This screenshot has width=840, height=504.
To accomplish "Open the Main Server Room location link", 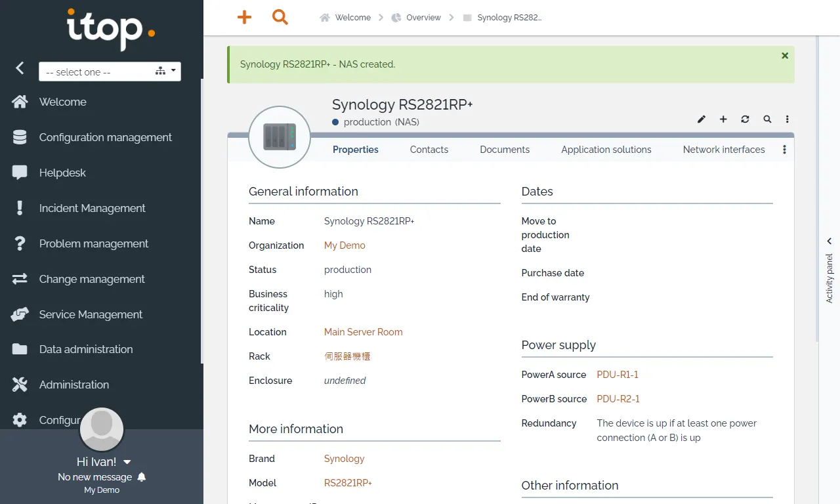I will pyautogui.click(x=364, y=332).
